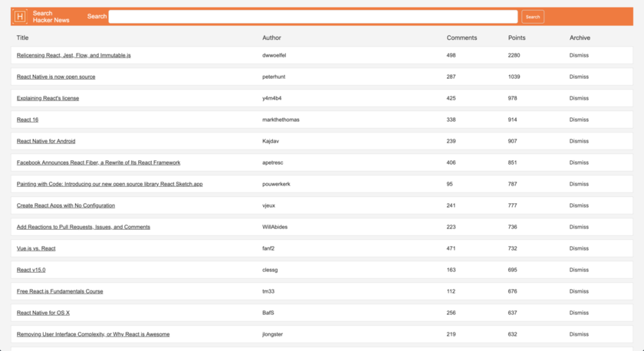This screenshot has height=351, width=644.
Task: Sort the list by Title header
Action: point(23,38)
